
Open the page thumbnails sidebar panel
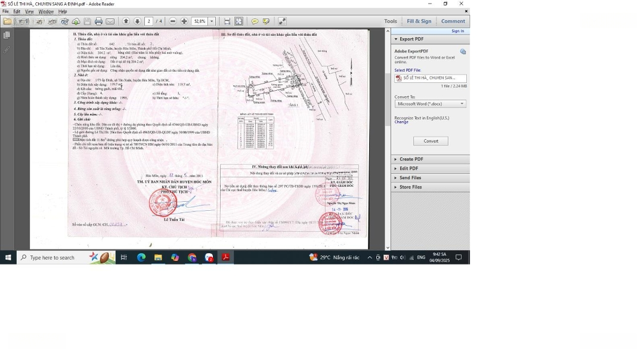click(7, 35)
